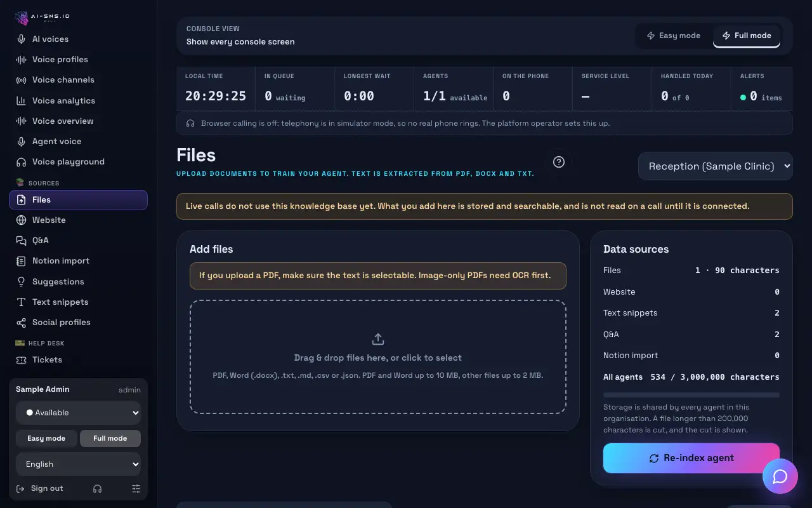
Task: Click the "Live calls do not use" warning banner
Action: [485, 206]
